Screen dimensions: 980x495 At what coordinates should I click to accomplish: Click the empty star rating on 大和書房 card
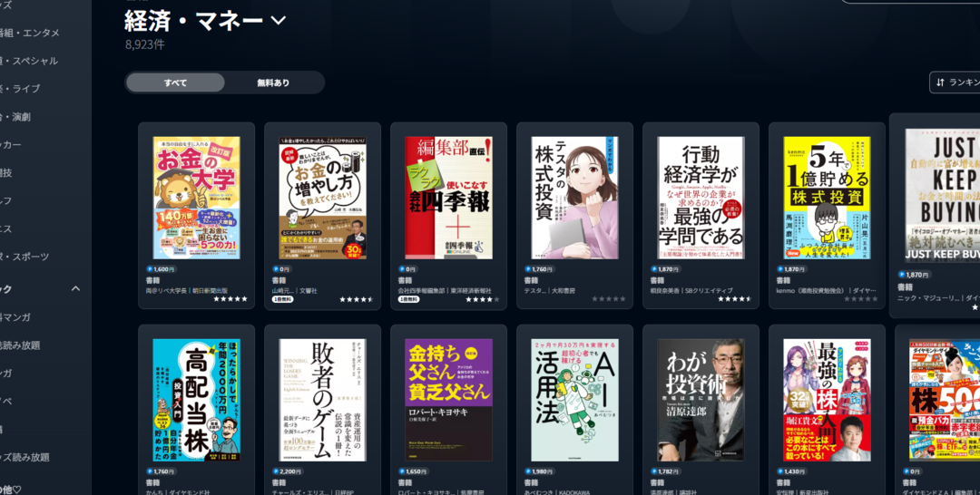pos(609,299)
